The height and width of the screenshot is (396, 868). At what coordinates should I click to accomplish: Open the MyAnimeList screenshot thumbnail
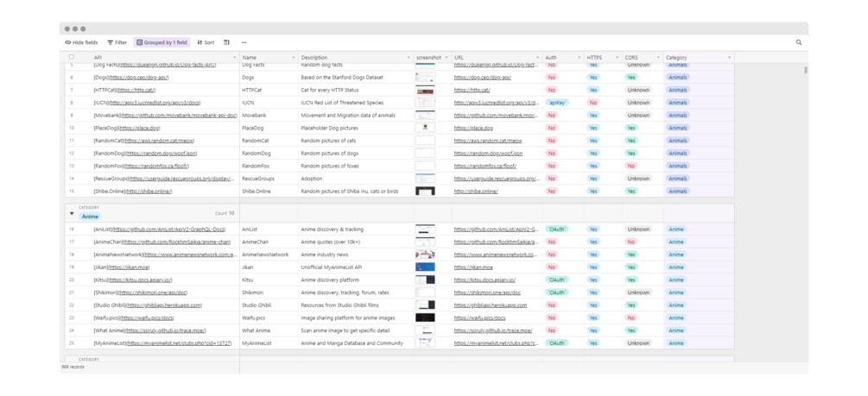click(425, 343)
